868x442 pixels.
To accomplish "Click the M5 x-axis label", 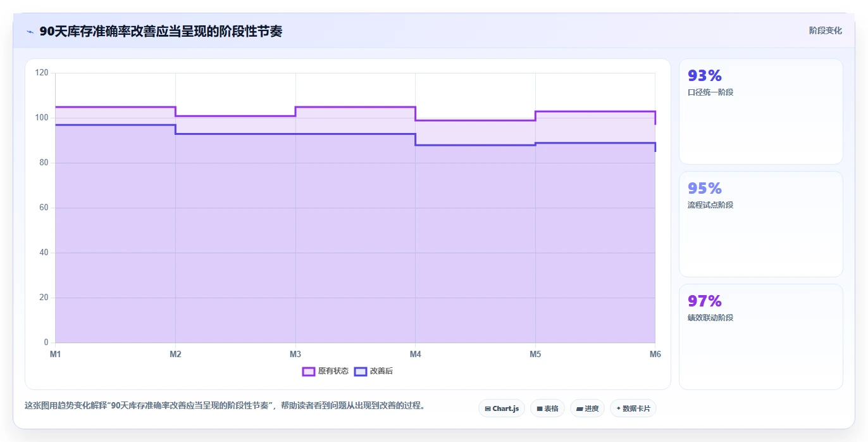I will [535, 354].
